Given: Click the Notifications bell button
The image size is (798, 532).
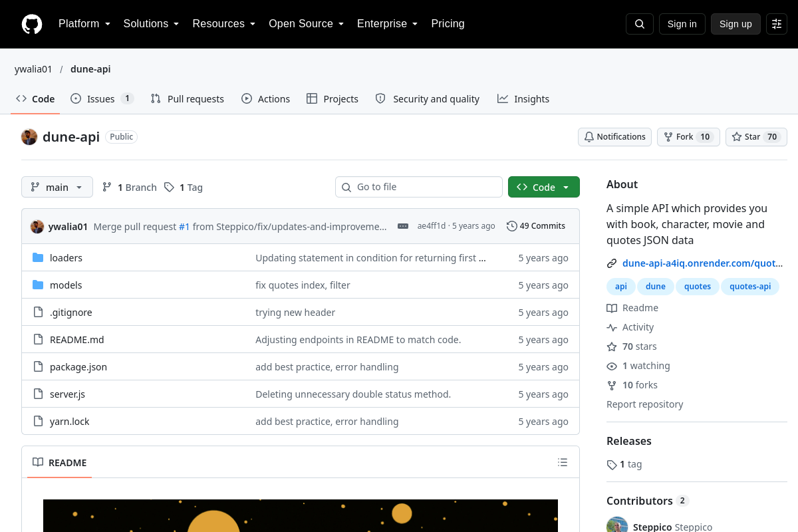Looking at the screenshot, I should point(614,137).
